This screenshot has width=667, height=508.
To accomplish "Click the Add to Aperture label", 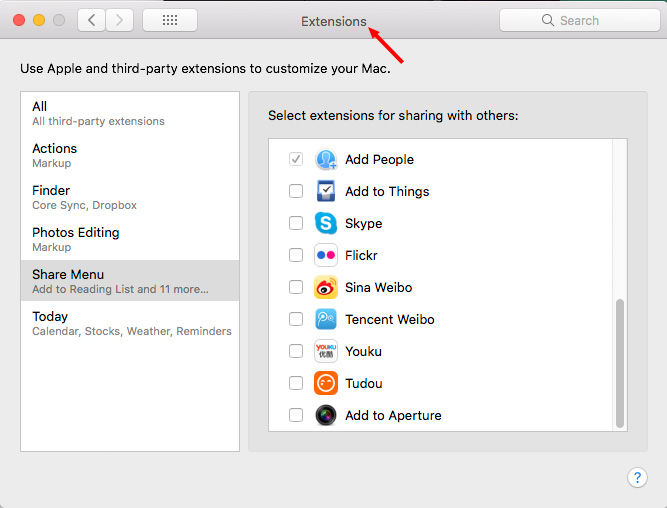I will tap(393, 415).
